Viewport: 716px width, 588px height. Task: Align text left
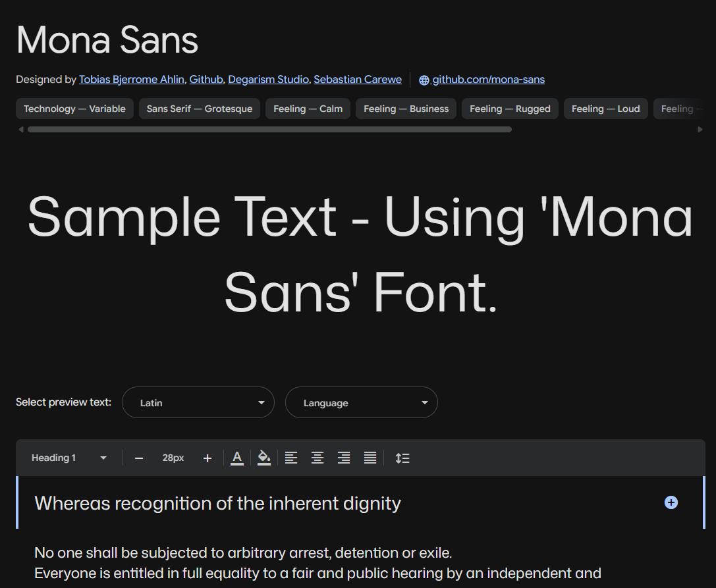point(291,458)
